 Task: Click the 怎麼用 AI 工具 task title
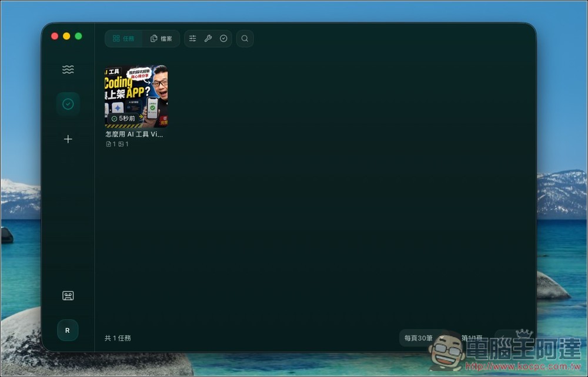(x=134, y=134)
